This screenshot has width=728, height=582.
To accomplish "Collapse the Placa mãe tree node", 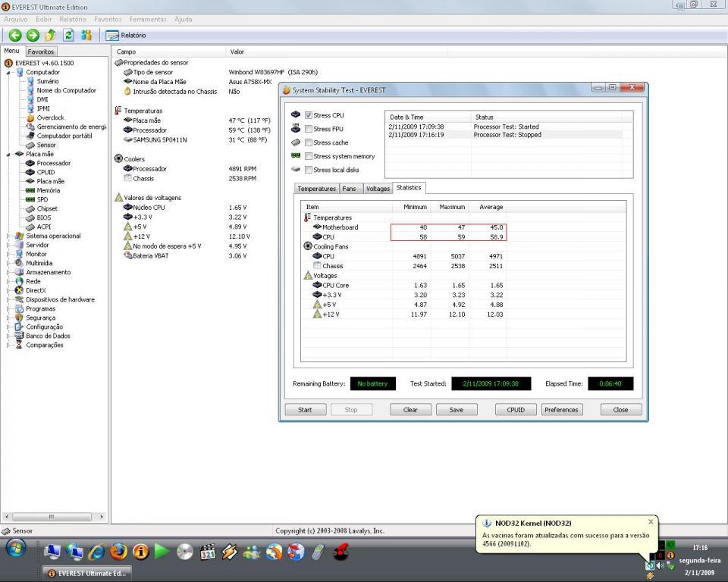I will [8, 154].
